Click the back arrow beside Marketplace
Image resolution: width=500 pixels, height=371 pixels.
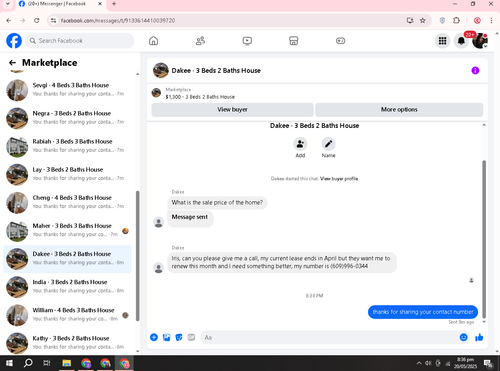click(x=12, y=63)
